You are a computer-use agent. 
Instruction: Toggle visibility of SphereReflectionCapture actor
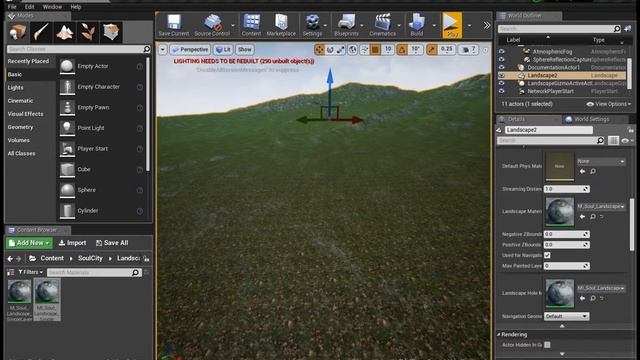click(502, 60)
